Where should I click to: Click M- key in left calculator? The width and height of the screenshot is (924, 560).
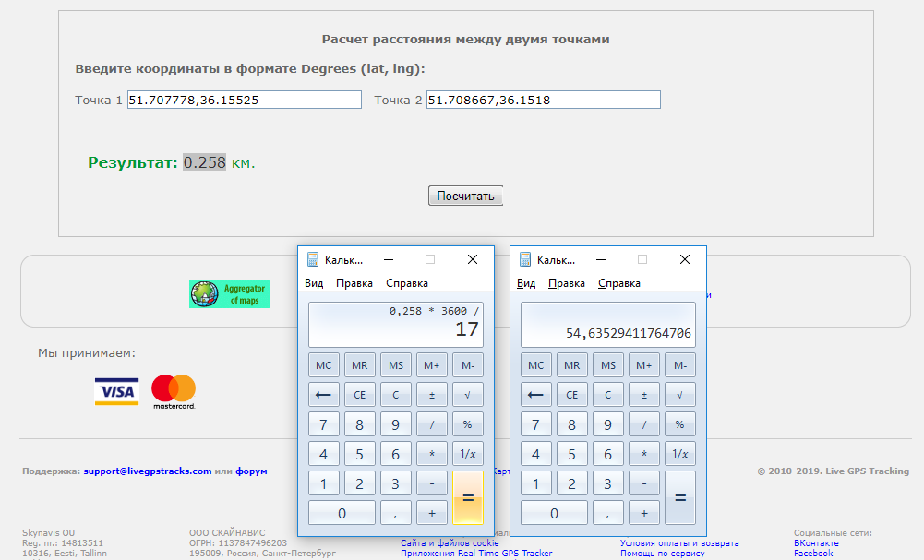tap(468, 365)
